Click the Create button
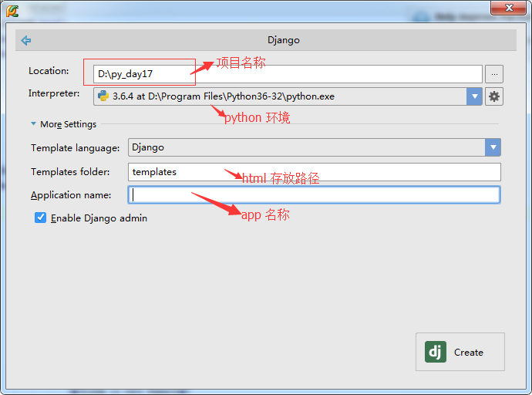This screenshot has height=395, width=532. coord(460,352)
